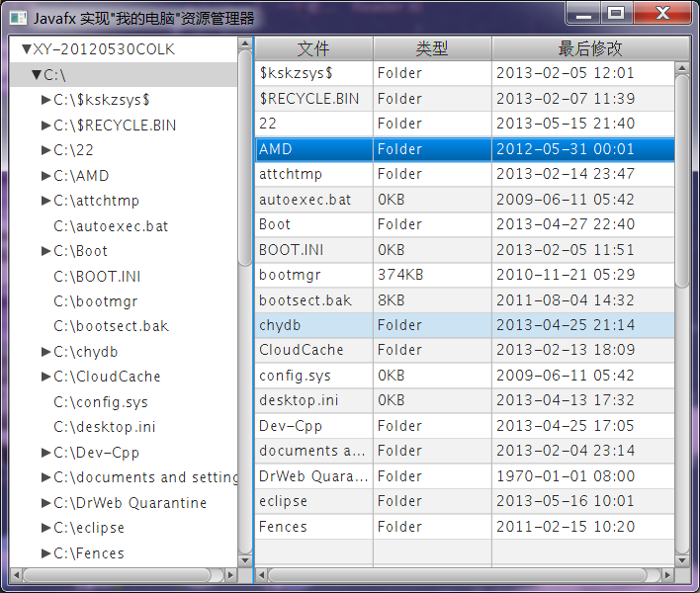The height and width of the screenshot is (593, 700).
Task: Collapse the XY-20120530COLK root node
Action: (x=27, y=49)
